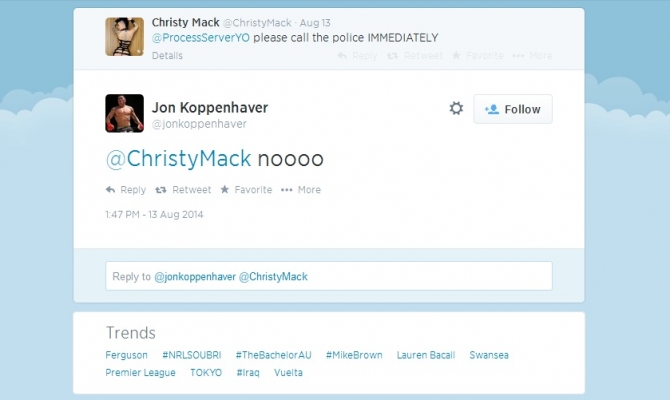Open the Lauren Bacall trend
The width and height of the screenshot is (670, 400).
pyautogui.click(x=426, y=355)
